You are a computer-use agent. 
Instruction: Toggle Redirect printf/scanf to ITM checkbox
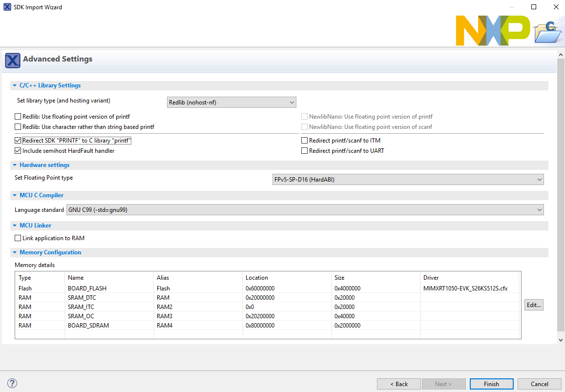tap(305, 141)
